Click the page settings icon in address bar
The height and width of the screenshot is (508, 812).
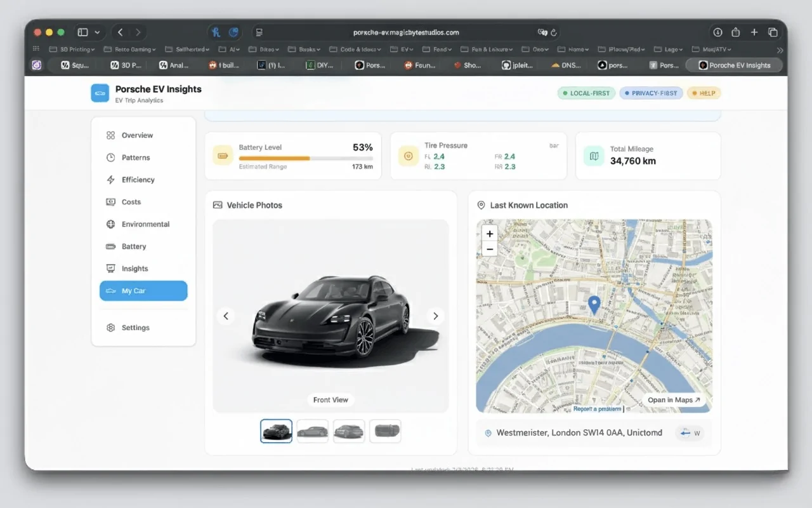(259, 32)
